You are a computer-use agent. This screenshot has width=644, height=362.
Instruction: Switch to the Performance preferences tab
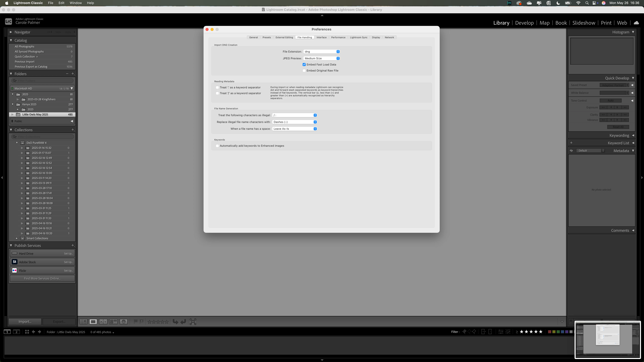[338, 37]
